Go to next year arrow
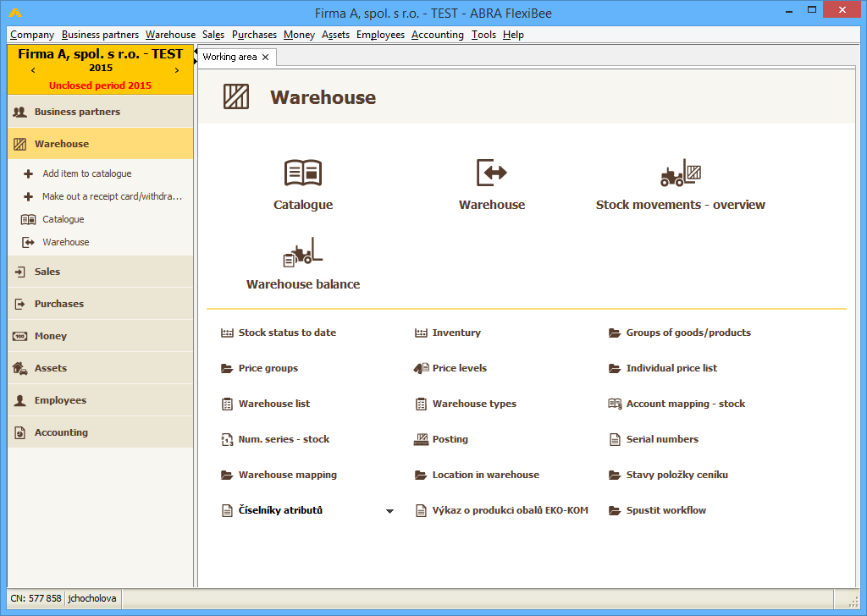This screenshot has height=616, width=867. tap(177, 70)
